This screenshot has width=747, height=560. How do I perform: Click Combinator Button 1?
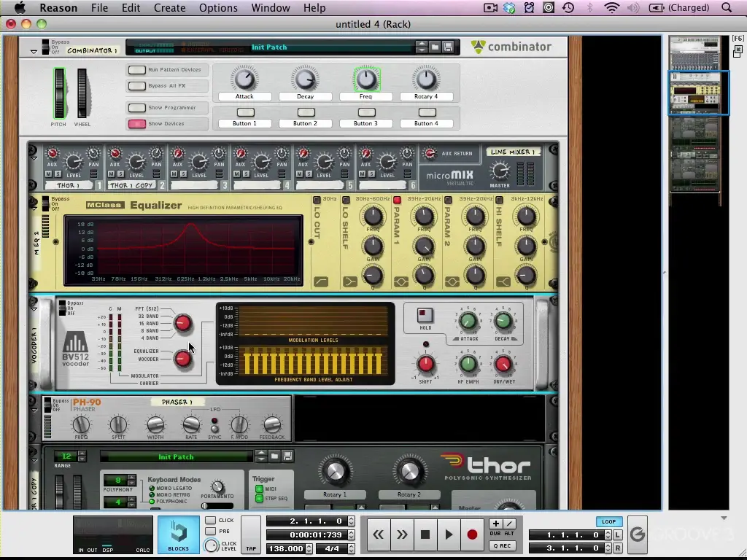[245, 112]
